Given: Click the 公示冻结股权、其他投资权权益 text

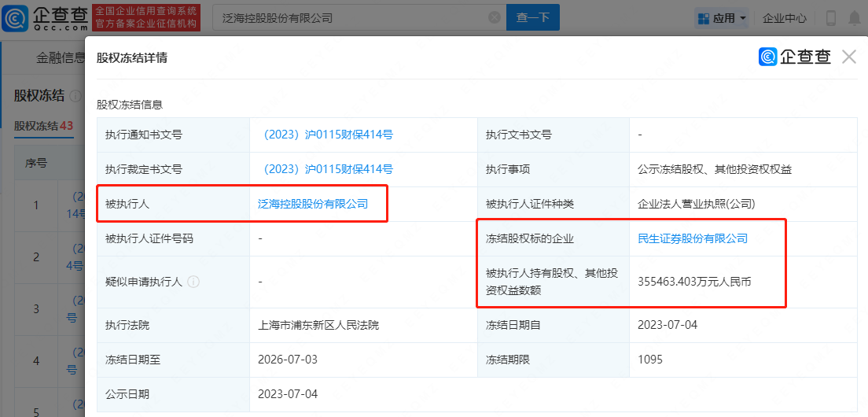Looking at the screenshot, I should click(x=715, y=169).
